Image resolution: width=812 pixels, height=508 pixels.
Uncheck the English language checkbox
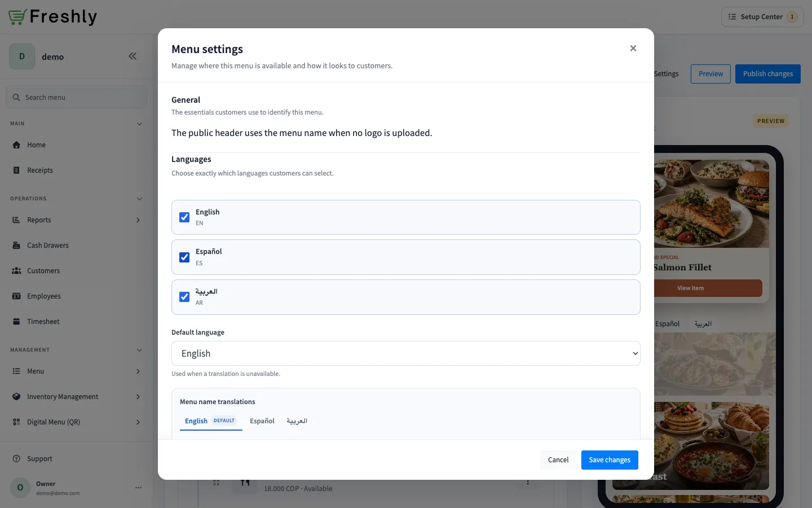pos(184,217)
